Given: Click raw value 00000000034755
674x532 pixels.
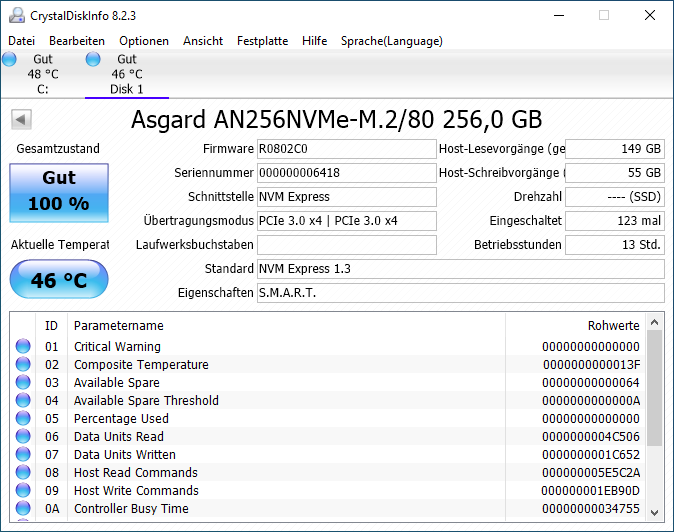Looking at the screenshot, I should 591,509.
